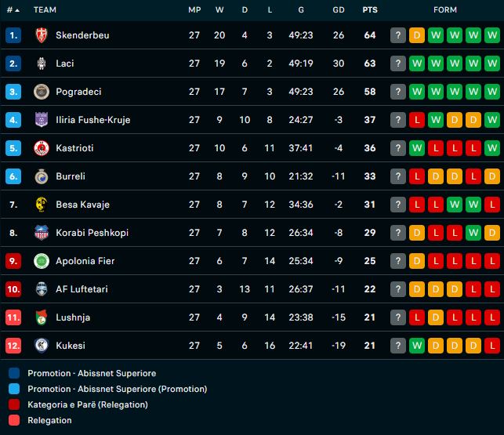Click the Lushnja team name

point(73,317)
